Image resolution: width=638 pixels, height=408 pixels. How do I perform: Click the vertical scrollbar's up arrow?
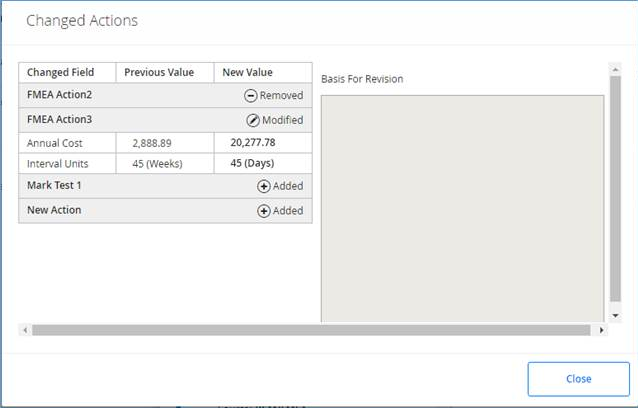tap(615, 70)
